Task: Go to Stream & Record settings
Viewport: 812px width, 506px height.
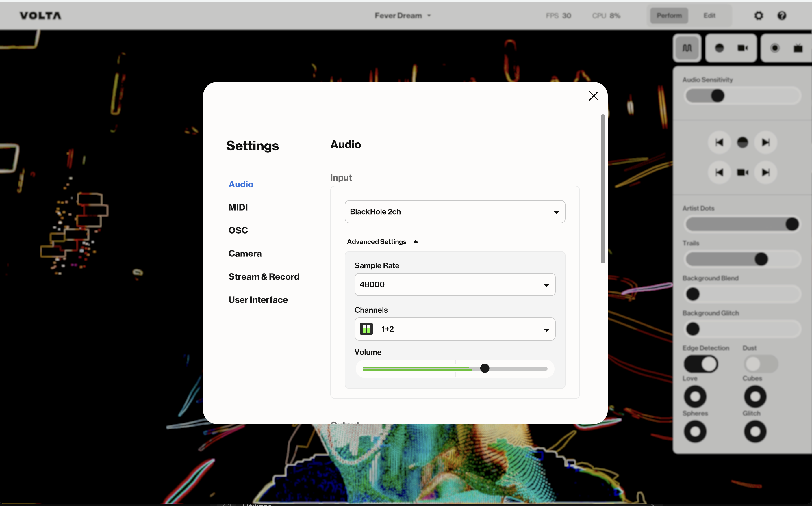Action: pos(264,277)
